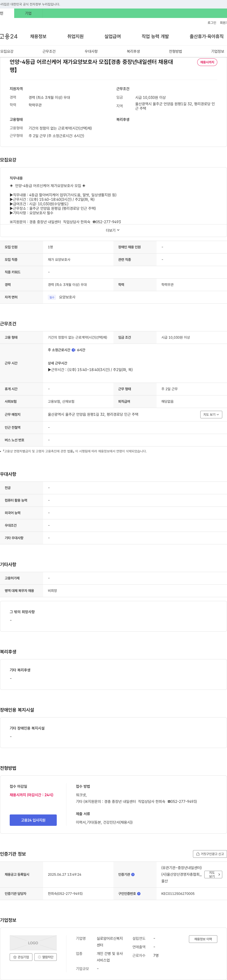Image resolution: width=227 pixels, height=980 pixels.
Task: Click the 시급 10,030원 이상 wage cell
Action: tap(176, 337)
